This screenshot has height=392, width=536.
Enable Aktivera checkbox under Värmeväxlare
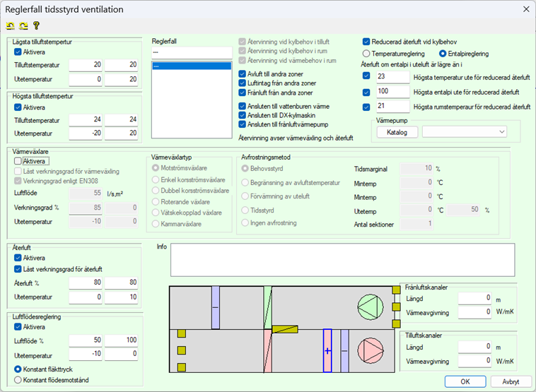click(18, 161)
